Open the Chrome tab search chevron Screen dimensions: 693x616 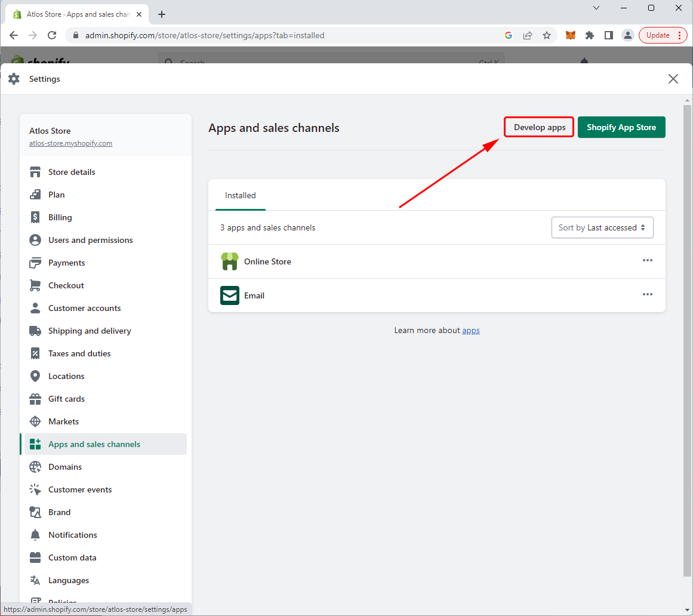point(596,8)
